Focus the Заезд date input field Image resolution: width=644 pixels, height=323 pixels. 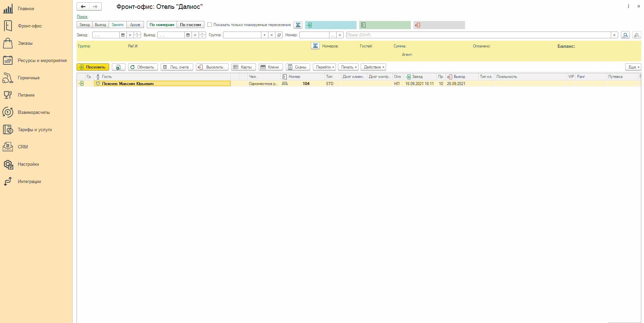click(106, 35)
